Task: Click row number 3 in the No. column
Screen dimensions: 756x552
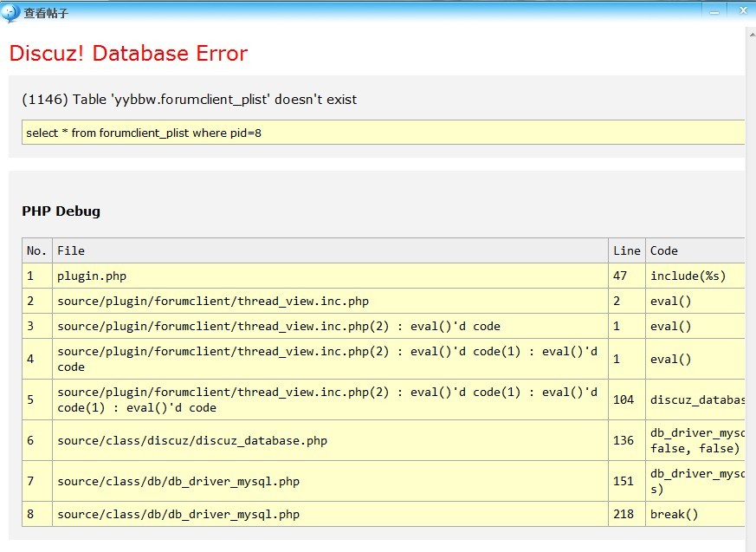Action: pos(37,326)
